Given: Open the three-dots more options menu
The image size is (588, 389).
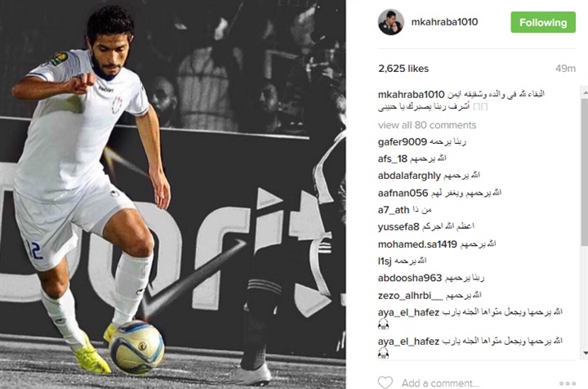Looking at the screenshot, I should 567,383.
